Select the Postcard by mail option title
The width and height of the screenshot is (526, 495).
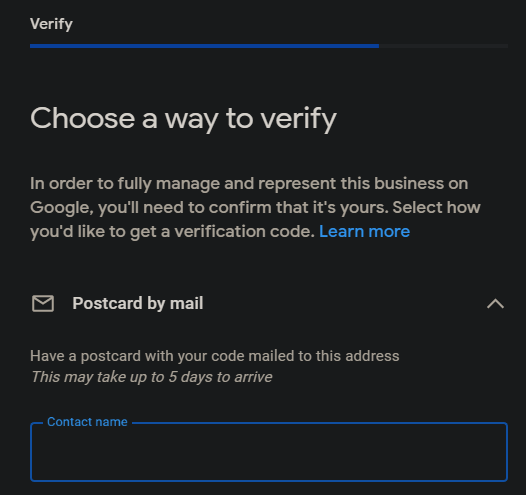click(x=138, y=304)
